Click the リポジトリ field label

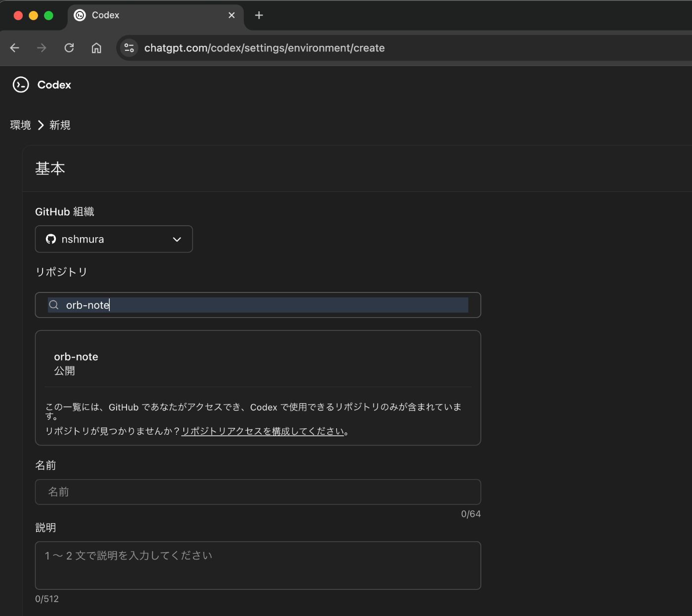click(x=61, y=272)
